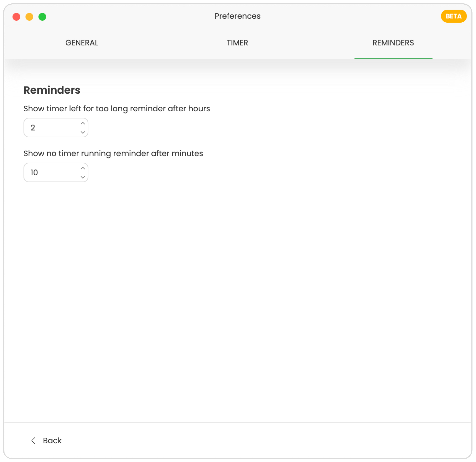Click the Reminders section heading
The image size is (476, 462).
52,90
